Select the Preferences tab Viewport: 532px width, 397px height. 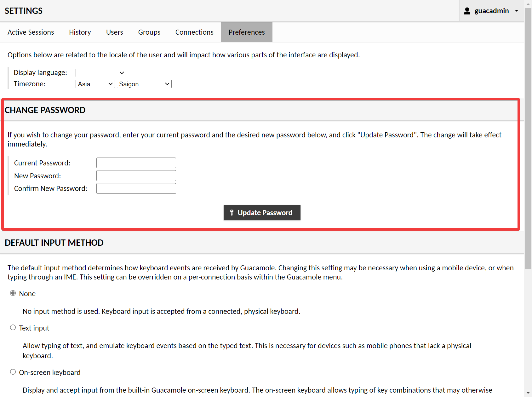click(x=247, y=32)
